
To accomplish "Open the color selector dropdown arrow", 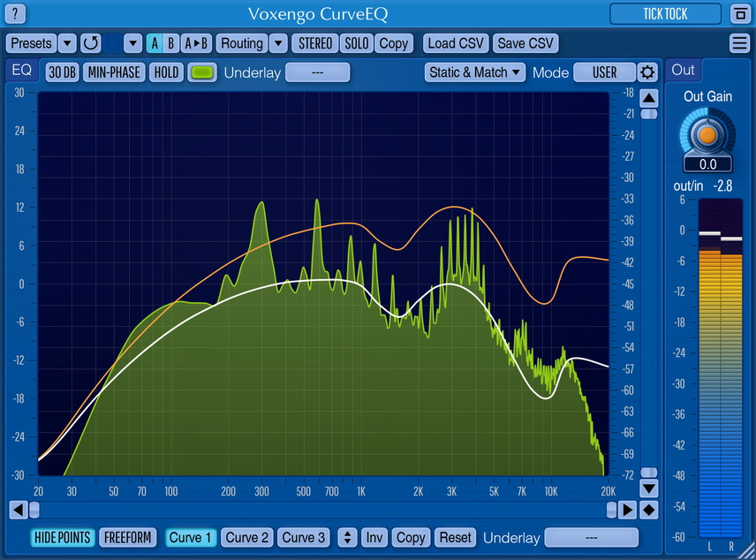I will [132, 43].
